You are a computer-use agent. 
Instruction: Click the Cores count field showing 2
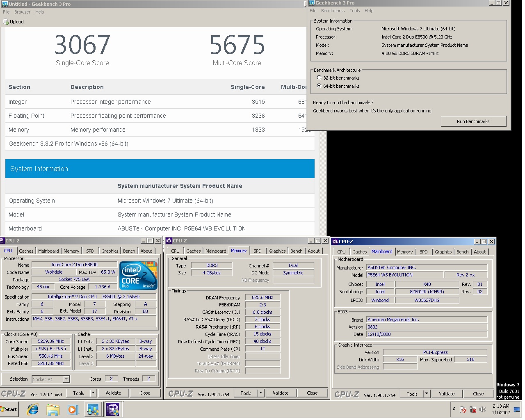(111, 379)
